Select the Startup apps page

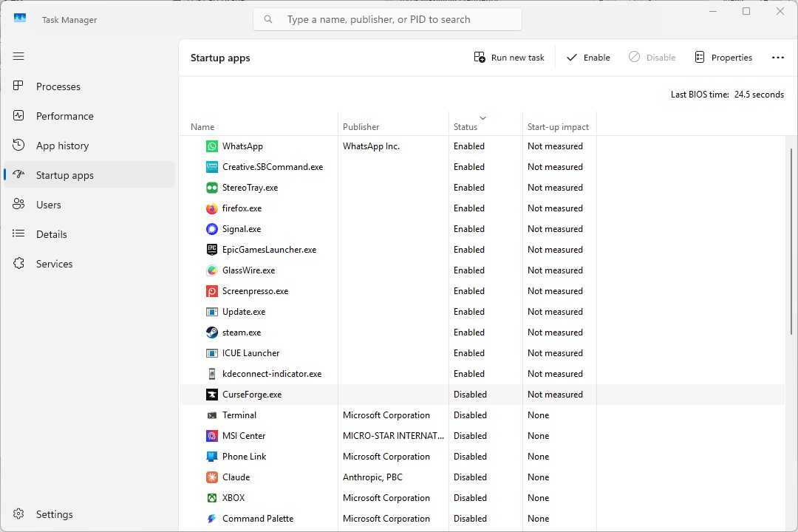click(x=89, y=175)
